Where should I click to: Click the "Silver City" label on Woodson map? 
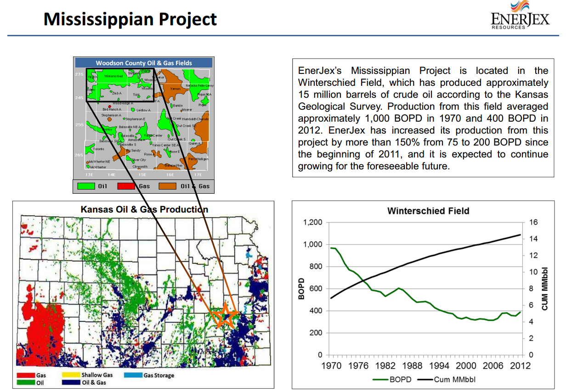[x=139, y=160]
